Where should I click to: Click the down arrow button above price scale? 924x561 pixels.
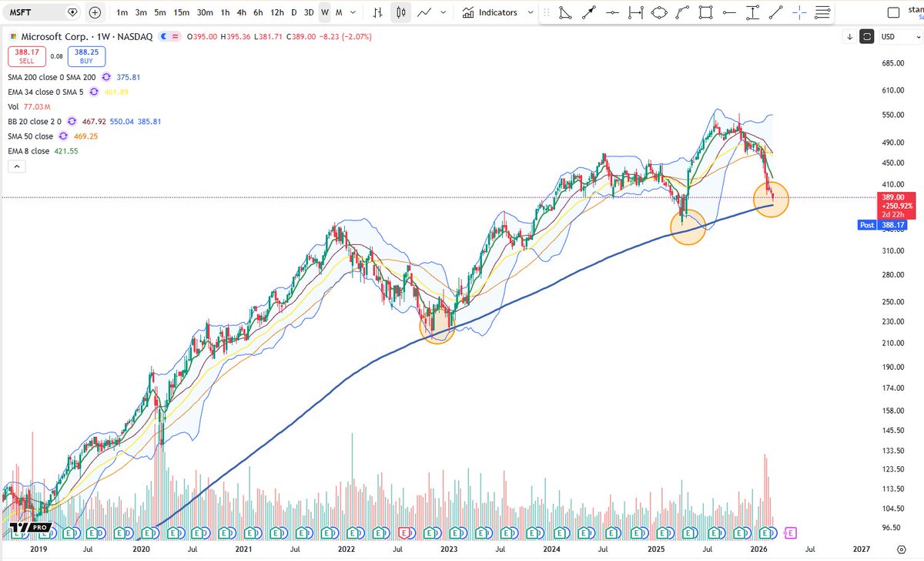(x=849, y=36)
